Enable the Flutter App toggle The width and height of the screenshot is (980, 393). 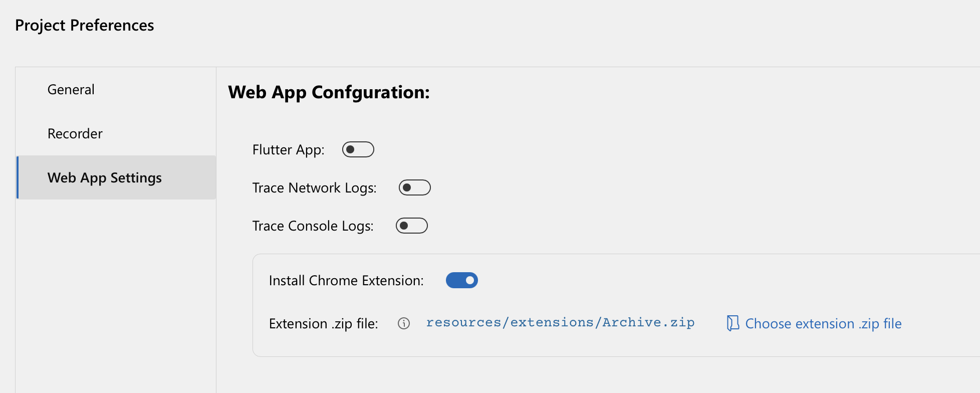(358, 149)
